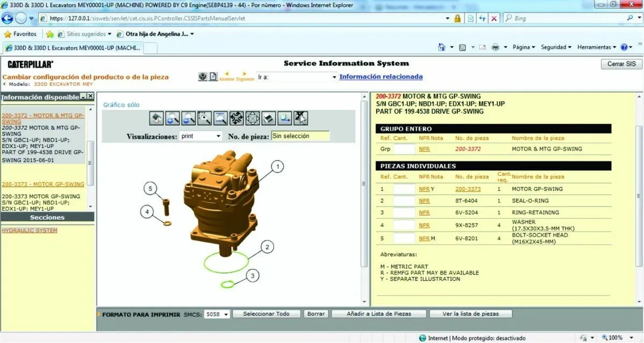Image resolution: width=644 pixels, height=343 pixels.
Task: Click the Bing search magnifier icon
Action: click(631, 18)
